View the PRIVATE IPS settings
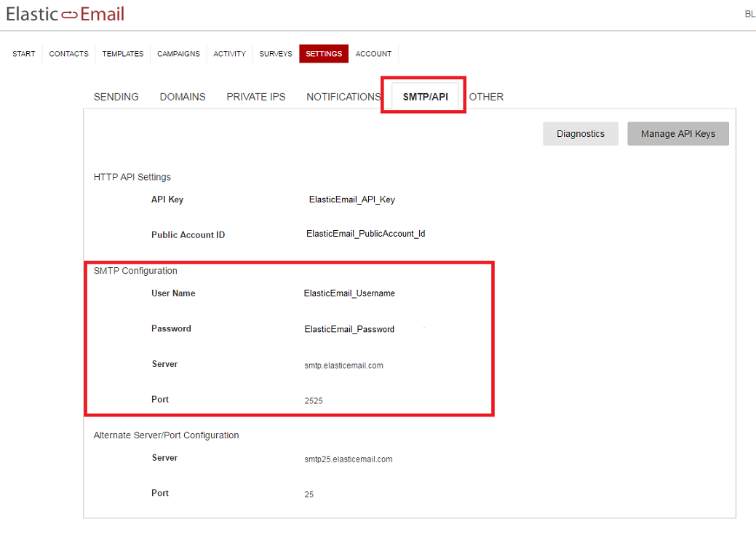This screenshot has height=557, width=756. (255, 96)
